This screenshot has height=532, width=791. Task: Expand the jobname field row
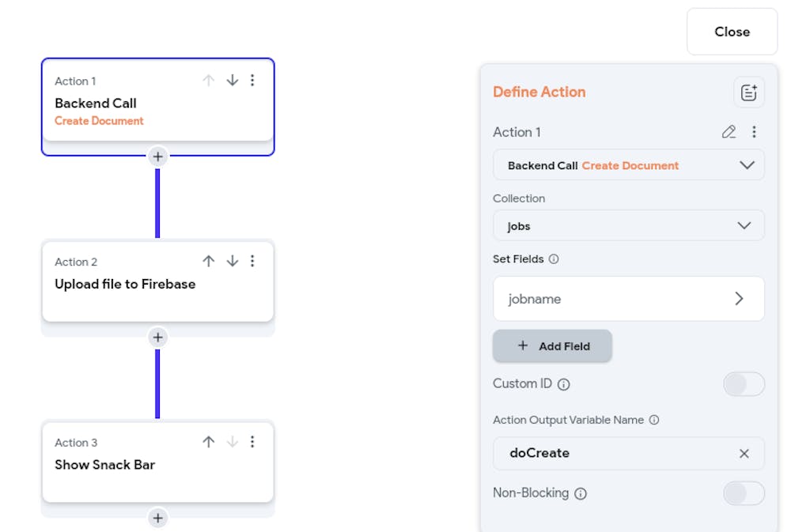coord(628,299)
